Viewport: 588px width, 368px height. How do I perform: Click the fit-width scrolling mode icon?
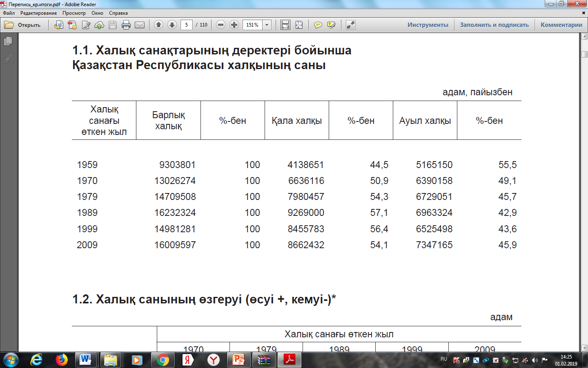tap(285, 25)
